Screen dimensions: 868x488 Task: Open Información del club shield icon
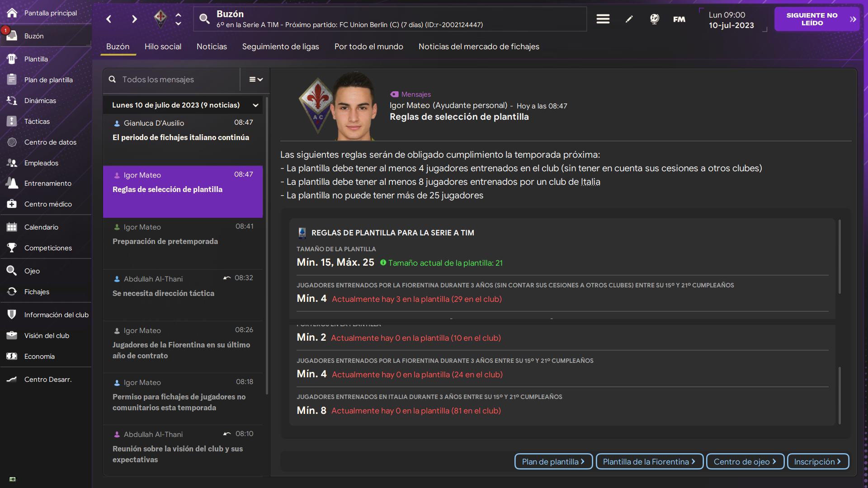12,314
